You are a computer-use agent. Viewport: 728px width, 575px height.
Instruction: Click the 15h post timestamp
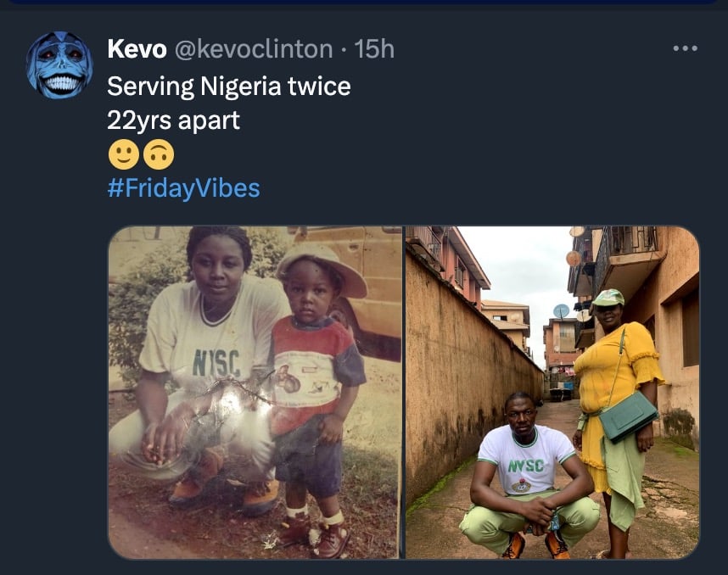374,49
